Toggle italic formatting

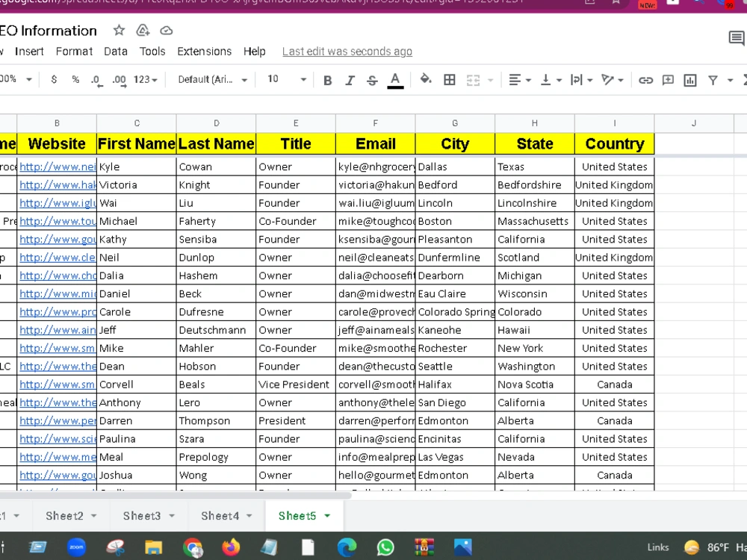pyautogui.click(x=350, y=81)
